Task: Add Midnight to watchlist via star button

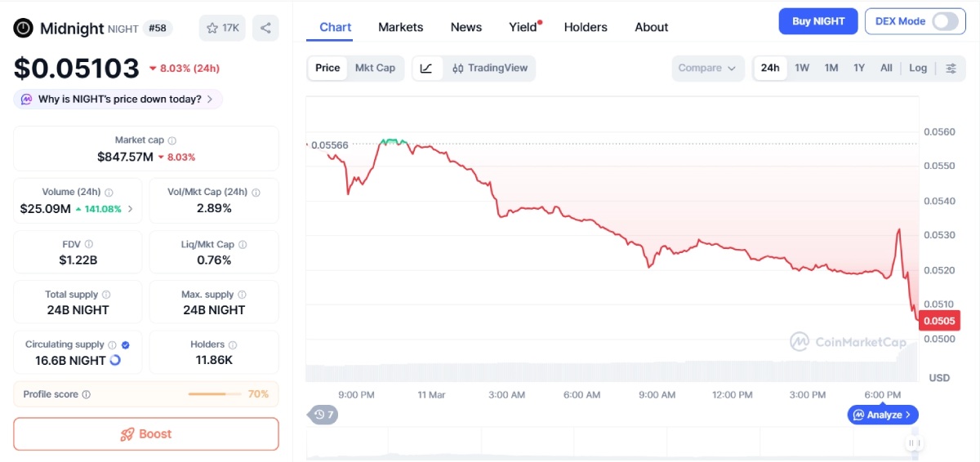Action: [x=222, y=28]
